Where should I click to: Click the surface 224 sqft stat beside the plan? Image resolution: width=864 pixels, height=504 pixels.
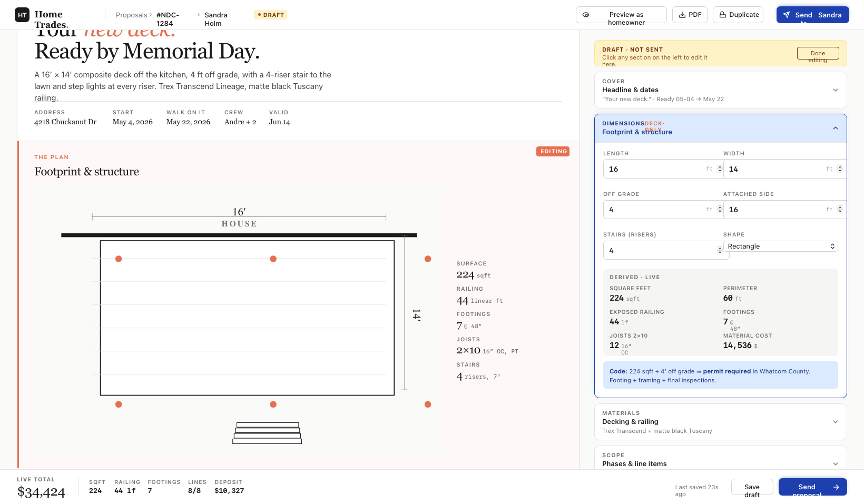[x=474, y=275]
